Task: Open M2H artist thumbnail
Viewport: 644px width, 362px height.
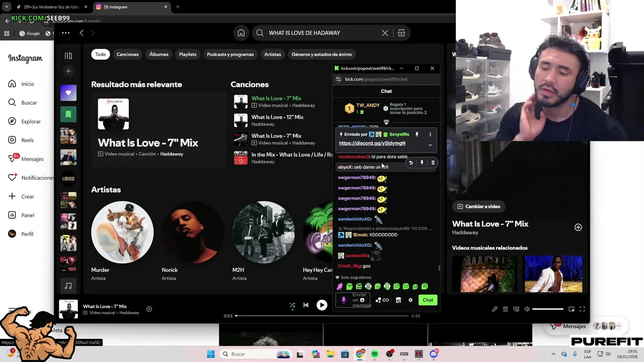Action: click(263, 232)
